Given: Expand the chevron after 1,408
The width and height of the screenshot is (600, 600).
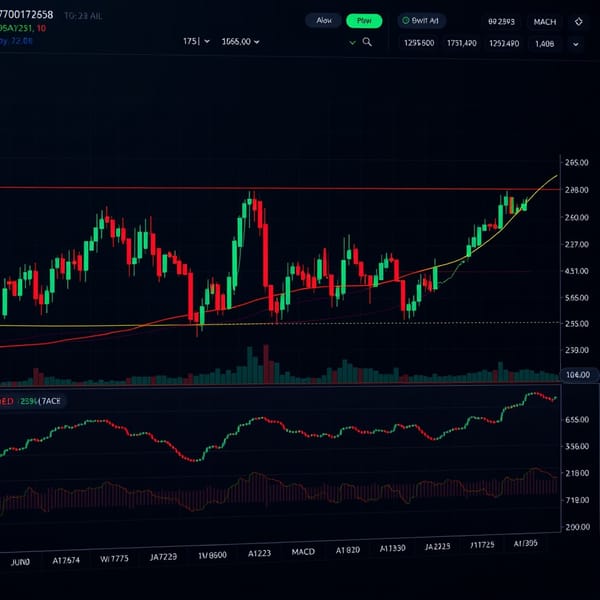Looking at the screenshot, I should pyautogui.click(x=576, y=44).
